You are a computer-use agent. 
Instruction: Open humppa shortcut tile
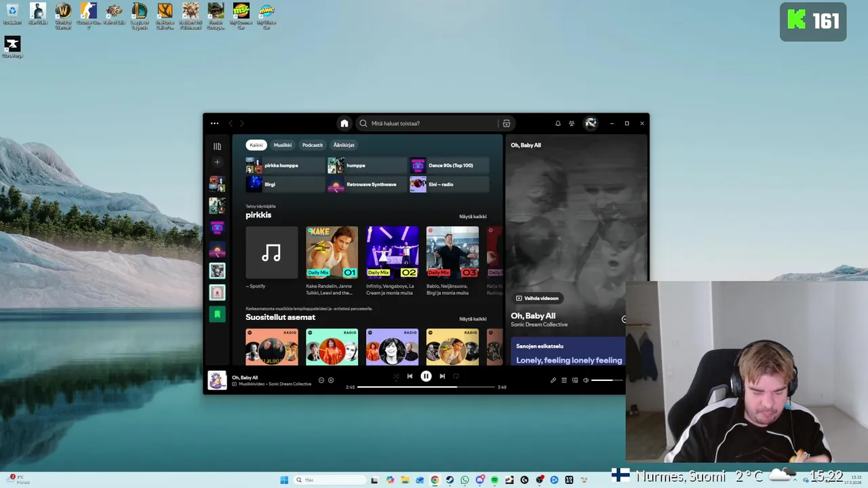[367, 165]
